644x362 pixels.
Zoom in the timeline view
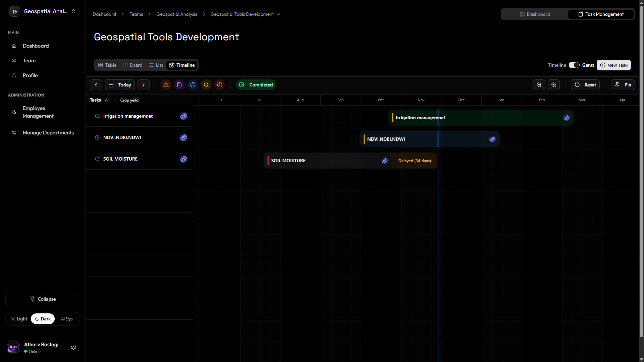click(553, 85)
